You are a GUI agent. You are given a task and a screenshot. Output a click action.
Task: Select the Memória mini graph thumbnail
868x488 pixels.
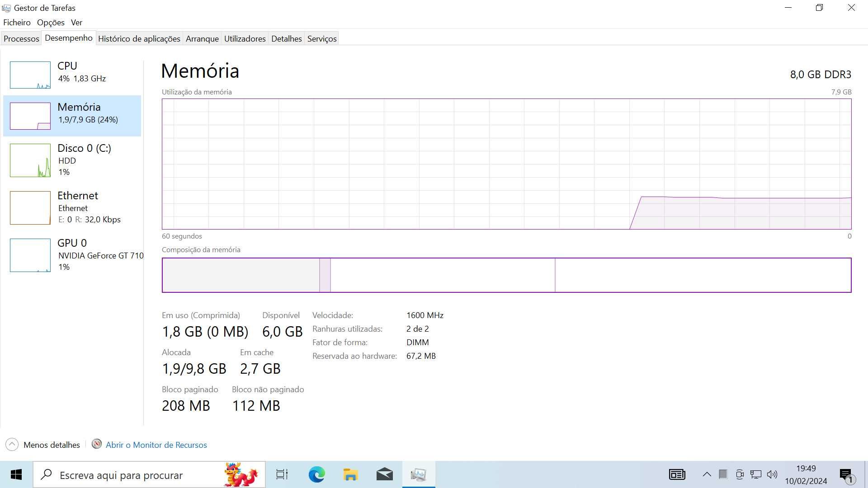pyautogui.click(x=30, y=116)
